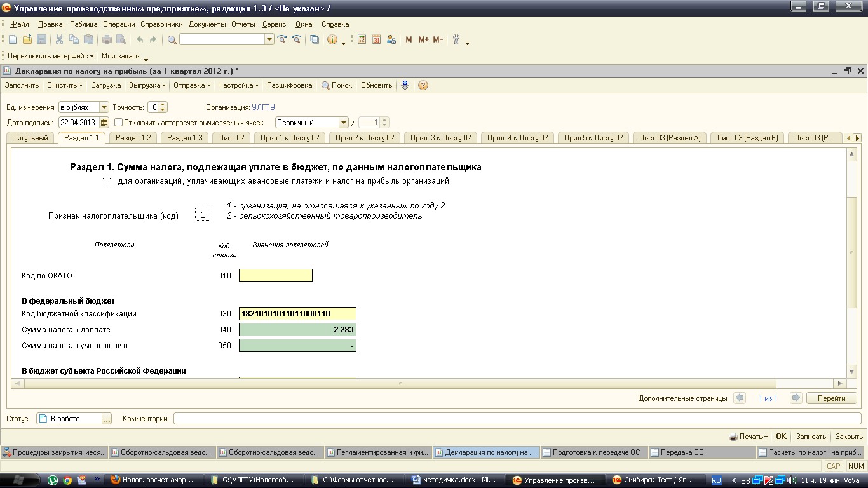Go to next additional page arrow

tap(796, 398)
